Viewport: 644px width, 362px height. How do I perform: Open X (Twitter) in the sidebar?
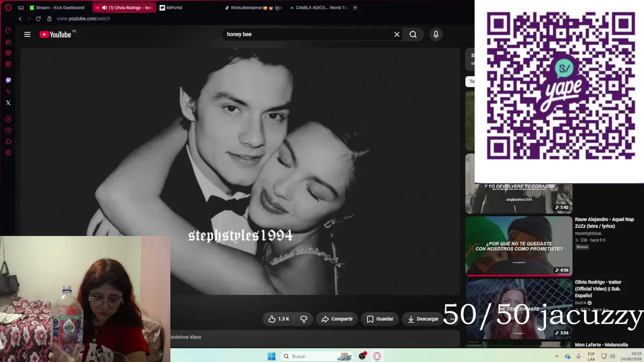8,103
